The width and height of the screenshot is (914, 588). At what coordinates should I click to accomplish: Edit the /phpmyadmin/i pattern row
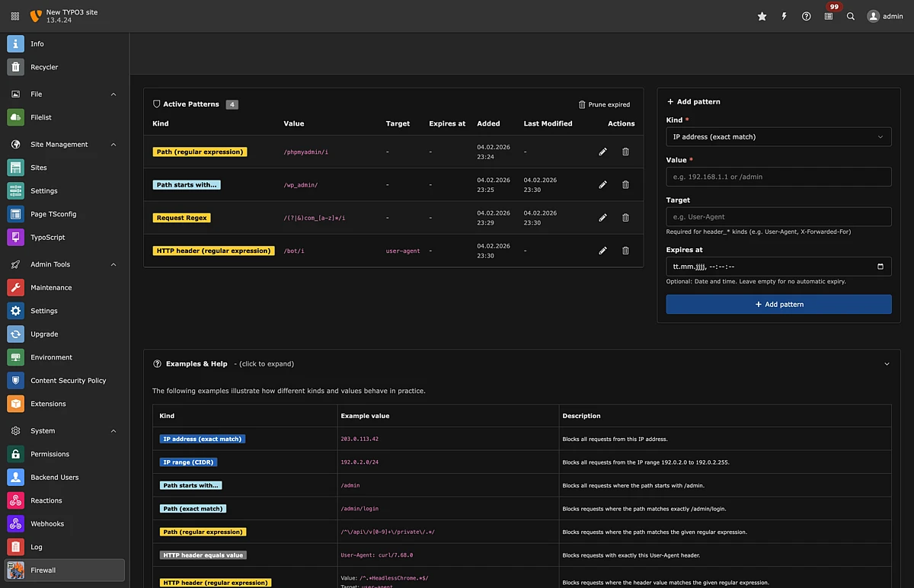602,152
